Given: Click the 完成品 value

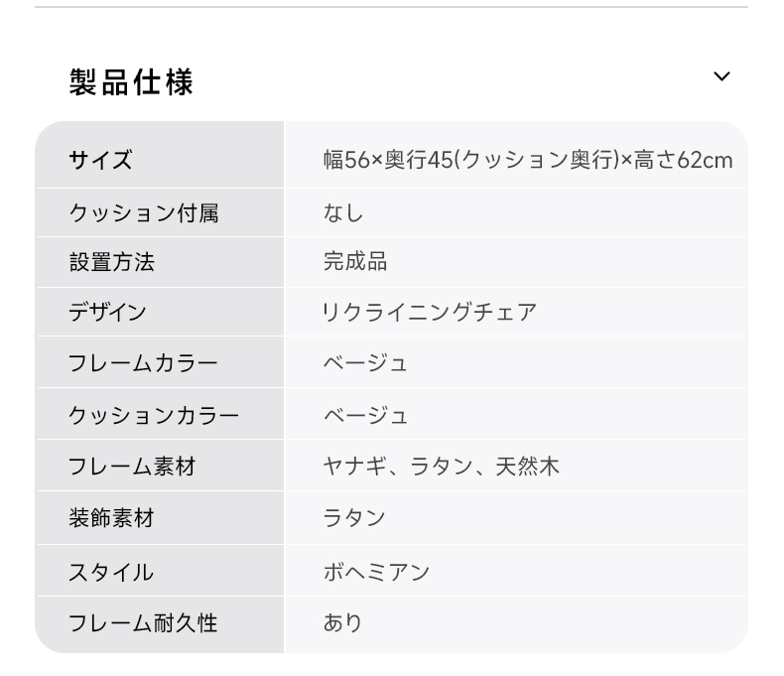Looking at the screenshot, I should 355,261.
